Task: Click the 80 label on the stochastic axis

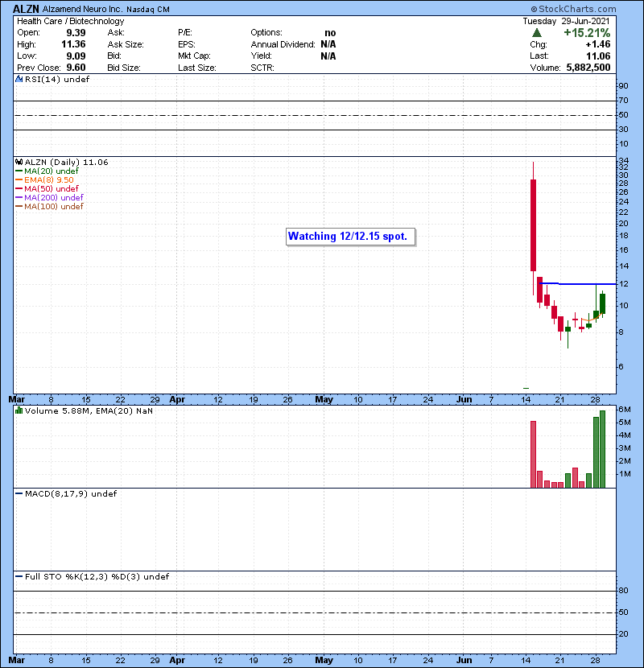Action: pos(623,591)
